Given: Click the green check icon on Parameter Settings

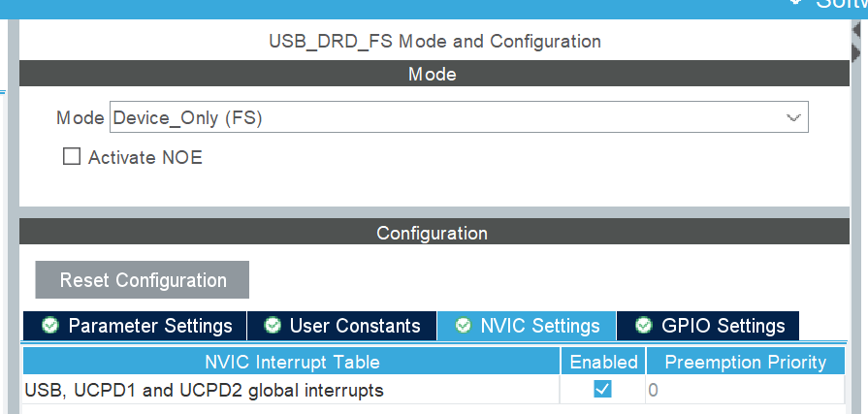Looking at the screenshot, I should [x=49, y=326].
